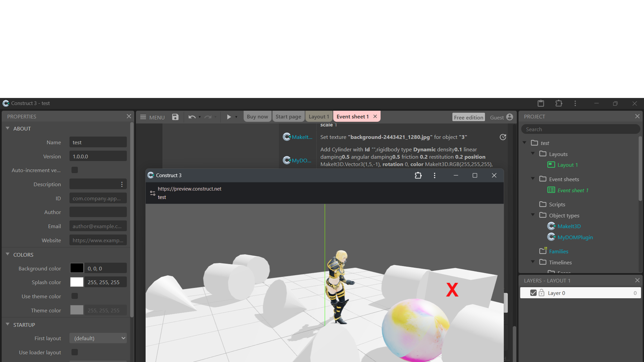This screenshot has width=644, height=362.
Task: Switch to the Start page tab
Action: pos(288,116)
